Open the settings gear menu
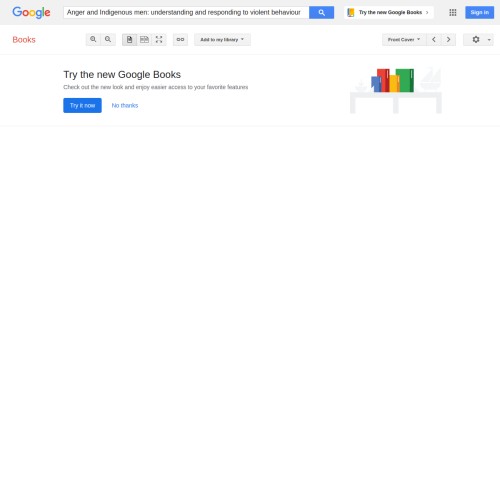Viewport: 500px width, 500px height. tap(476, 39)
